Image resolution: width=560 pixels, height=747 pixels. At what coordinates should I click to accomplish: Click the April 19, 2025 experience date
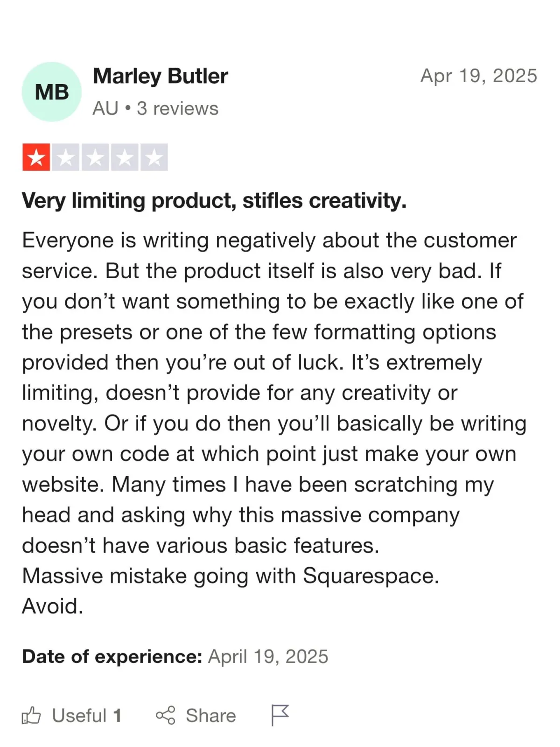click(268, 656)
